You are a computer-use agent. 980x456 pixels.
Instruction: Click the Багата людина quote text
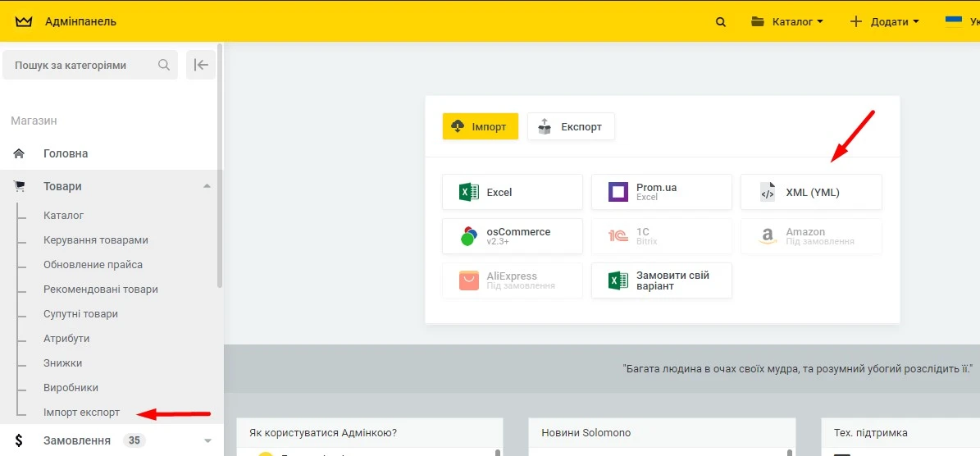[x=798, y=368]
